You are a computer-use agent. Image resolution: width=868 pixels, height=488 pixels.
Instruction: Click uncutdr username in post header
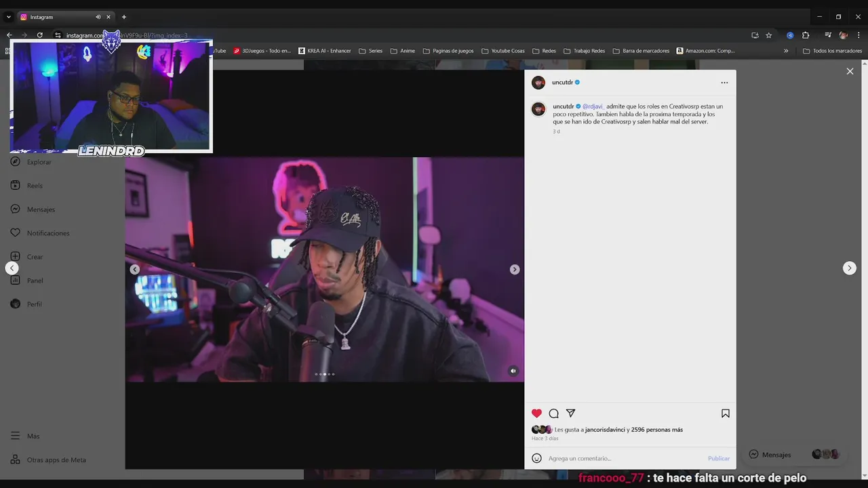(x=562, y=83)
